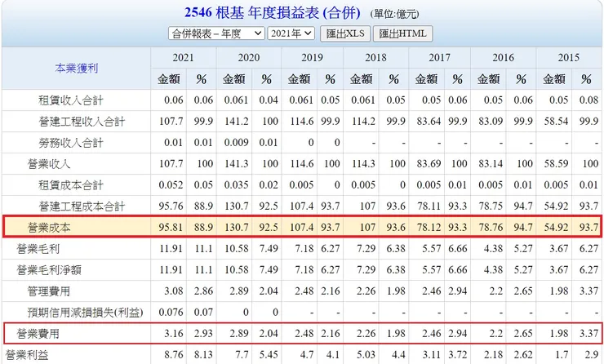Click the 2018 營業收入 amount 114.3
The image size is (604, 364).
pyautogui.click(x=364, y=164)
